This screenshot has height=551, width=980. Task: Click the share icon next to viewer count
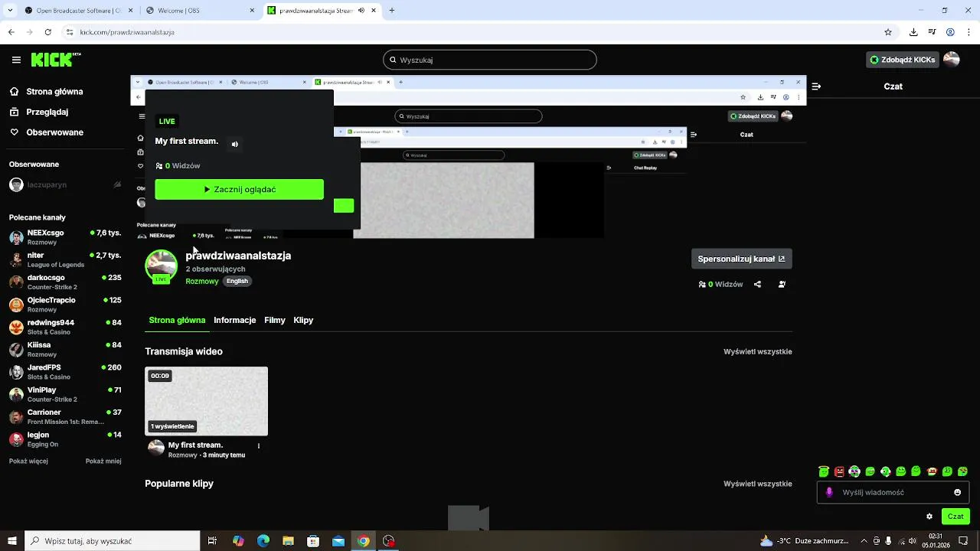[x=757, y=284]
